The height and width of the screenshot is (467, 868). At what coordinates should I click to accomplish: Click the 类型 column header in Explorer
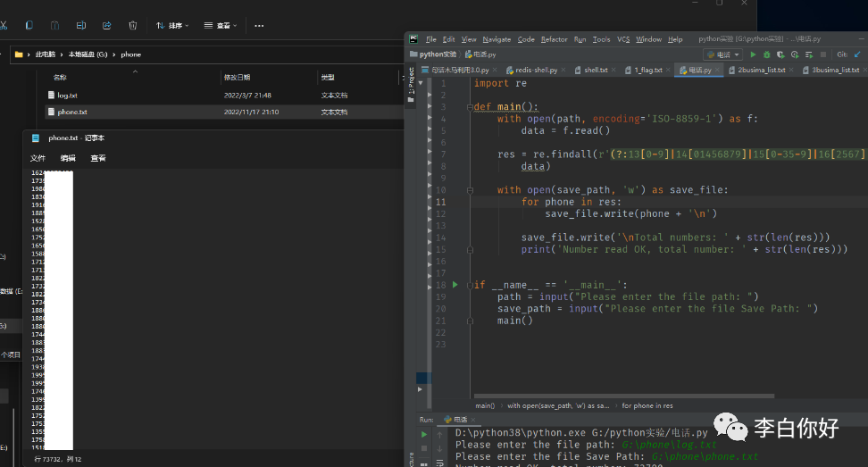pos(328,78)
